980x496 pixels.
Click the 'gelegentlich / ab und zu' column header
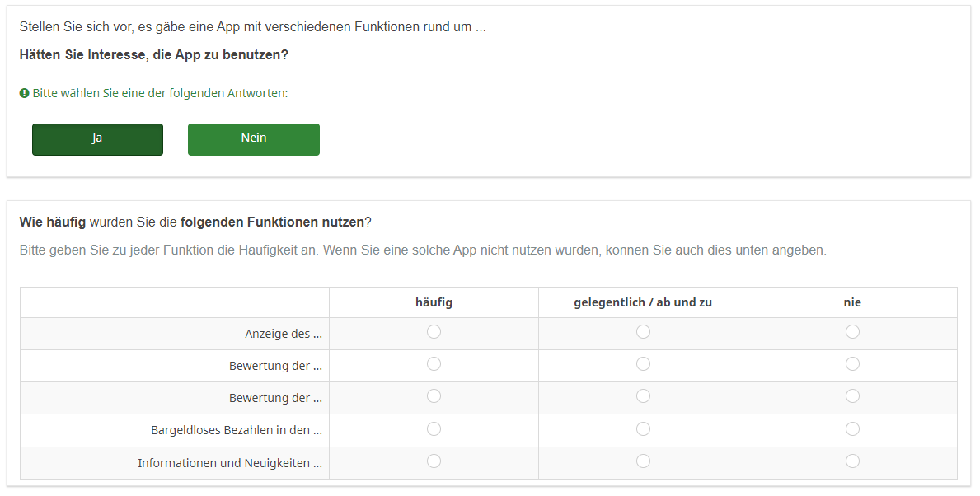tap(643, 302)
